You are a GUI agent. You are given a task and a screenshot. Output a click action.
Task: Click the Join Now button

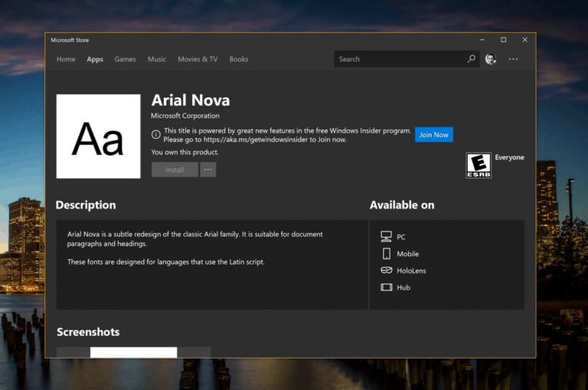tap(434, 135)
